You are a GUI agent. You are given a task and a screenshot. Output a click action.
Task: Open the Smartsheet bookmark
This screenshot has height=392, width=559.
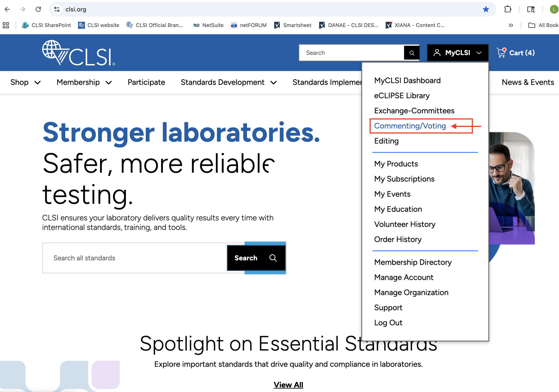coord(293,25)
